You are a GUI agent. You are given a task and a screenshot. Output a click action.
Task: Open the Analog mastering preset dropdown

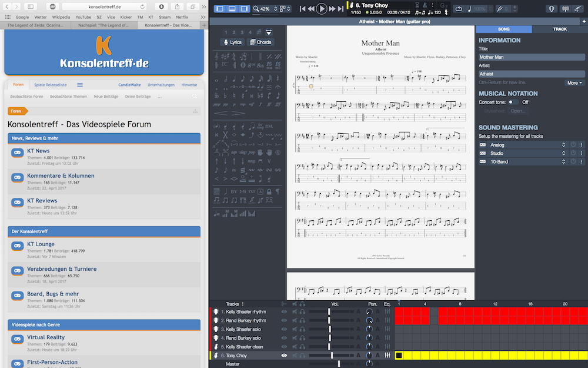pyautogui.click(x=563, y=145)
